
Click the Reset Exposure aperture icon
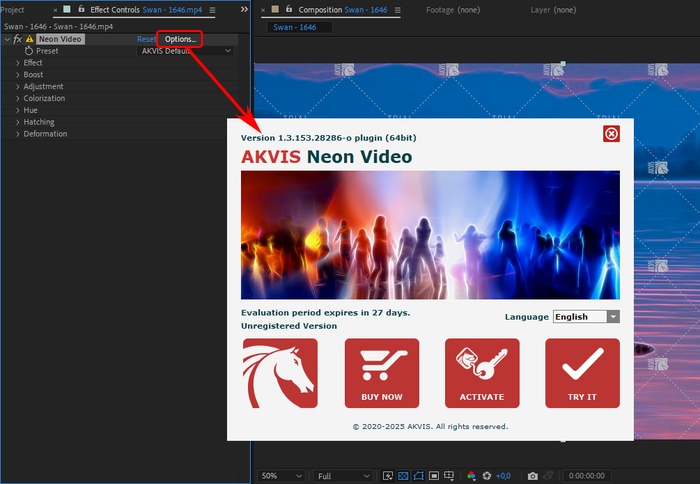pos(487,476)
